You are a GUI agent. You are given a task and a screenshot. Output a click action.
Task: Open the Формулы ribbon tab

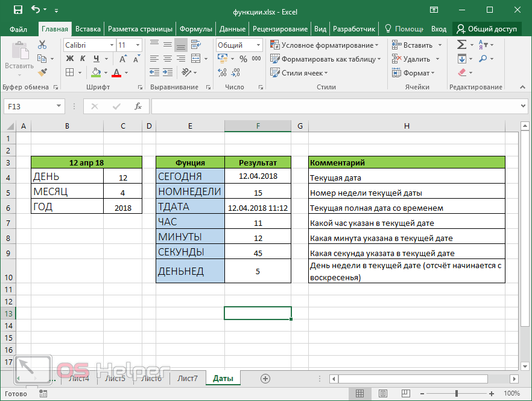[196, 28]
